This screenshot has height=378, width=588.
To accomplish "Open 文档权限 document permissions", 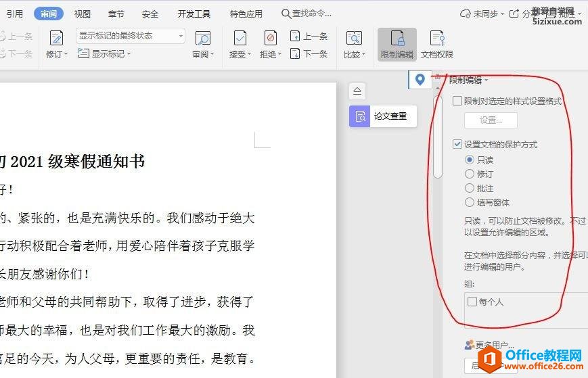I will (x=437, y=45).
